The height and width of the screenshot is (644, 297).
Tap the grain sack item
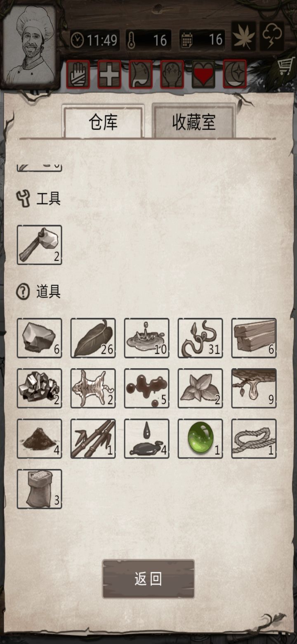[39, 489]
